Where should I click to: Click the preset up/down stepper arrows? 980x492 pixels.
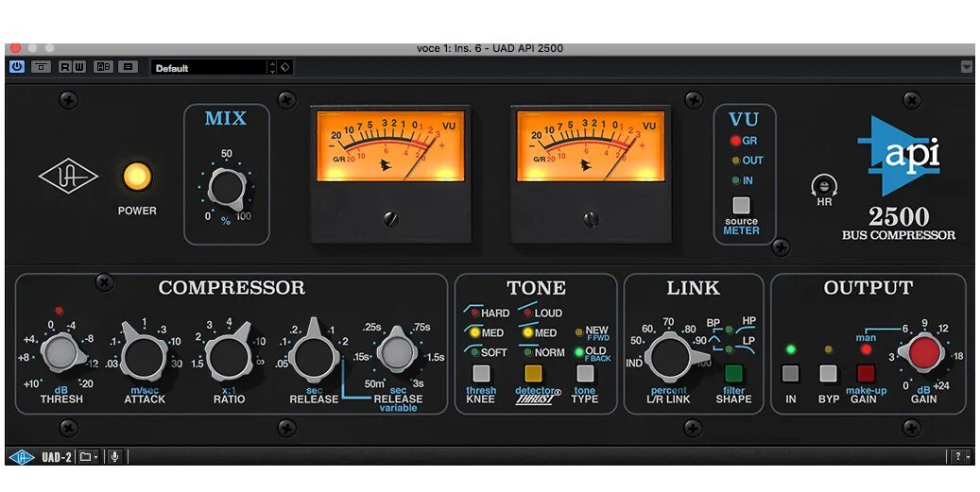[272, 67]
